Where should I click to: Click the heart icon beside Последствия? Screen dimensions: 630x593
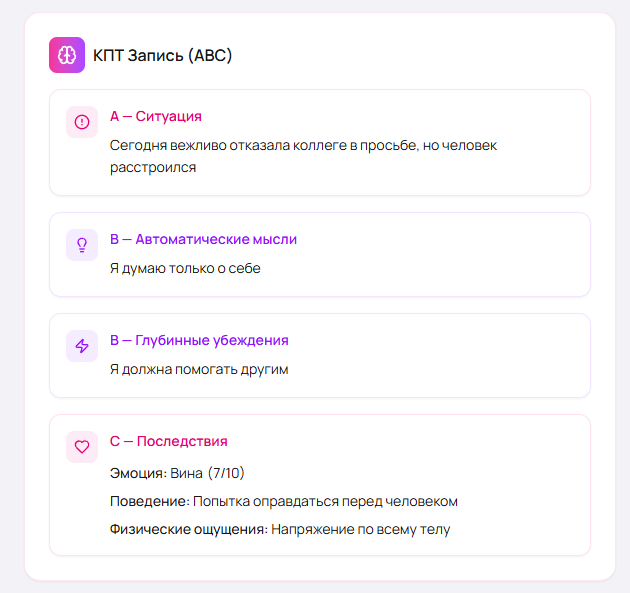point(82,447)
